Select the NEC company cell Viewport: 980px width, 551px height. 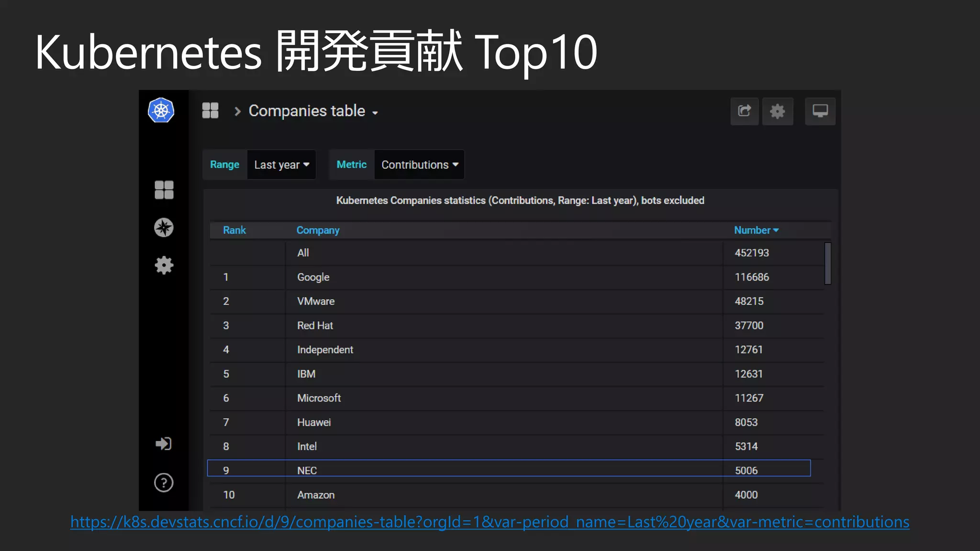point(504,471)
